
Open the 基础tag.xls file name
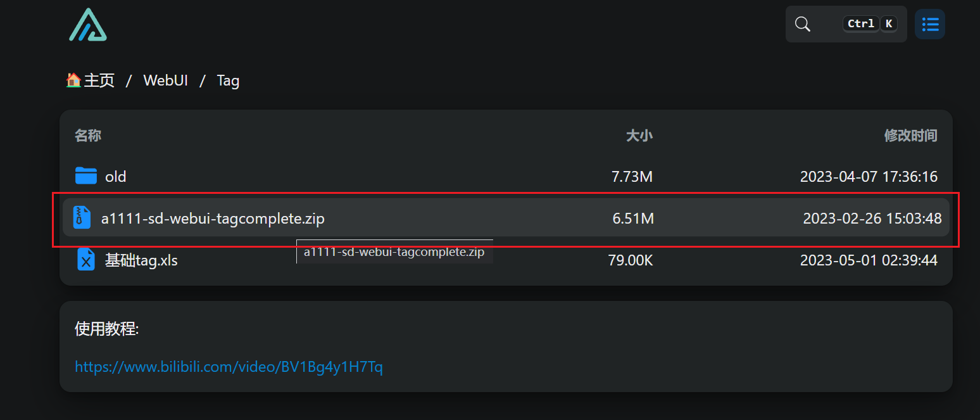pyautogui.click(x=141, y=260)
